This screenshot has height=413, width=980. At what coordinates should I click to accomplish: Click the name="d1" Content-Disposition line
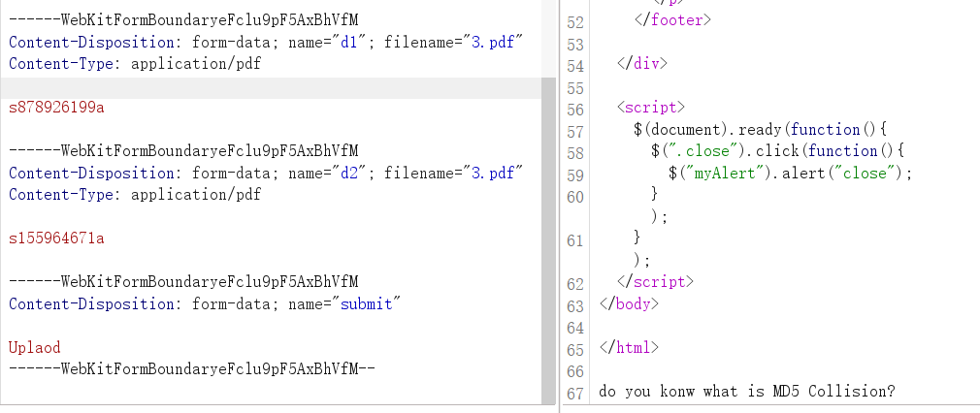(266, 42)
